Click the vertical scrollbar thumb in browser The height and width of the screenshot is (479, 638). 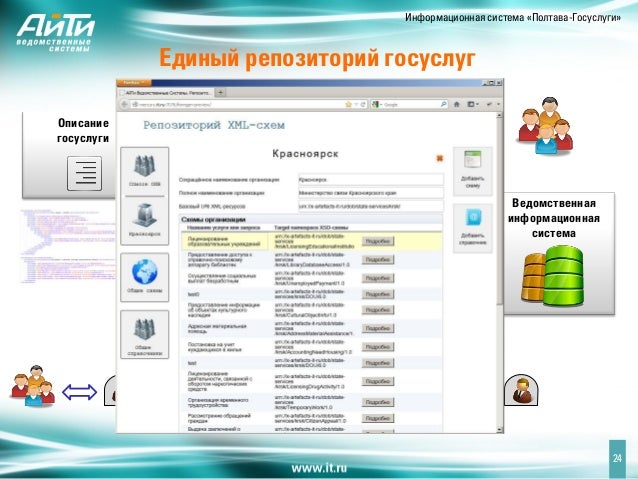[500, 210]
